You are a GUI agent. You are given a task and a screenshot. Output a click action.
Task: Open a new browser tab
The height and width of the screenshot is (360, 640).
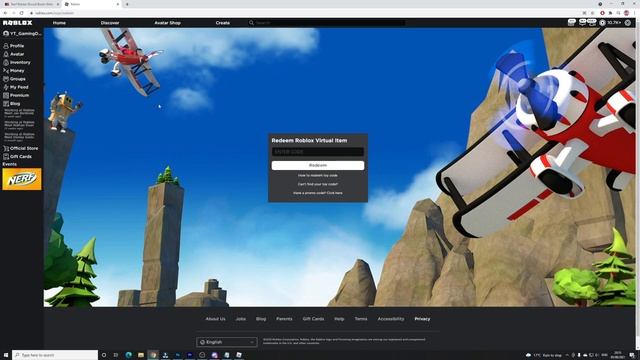point(127,4)
